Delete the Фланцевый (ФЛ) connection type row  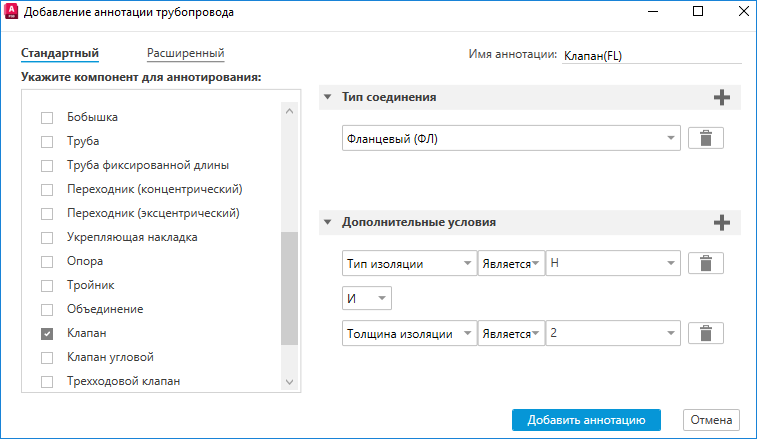[706, 139]
